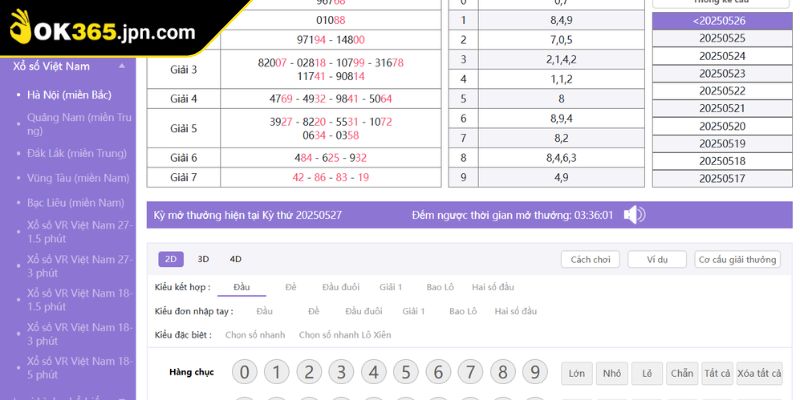Switch to the 4D tab
800x400 pixels.
pyautogui.click(x=235, y=259)
